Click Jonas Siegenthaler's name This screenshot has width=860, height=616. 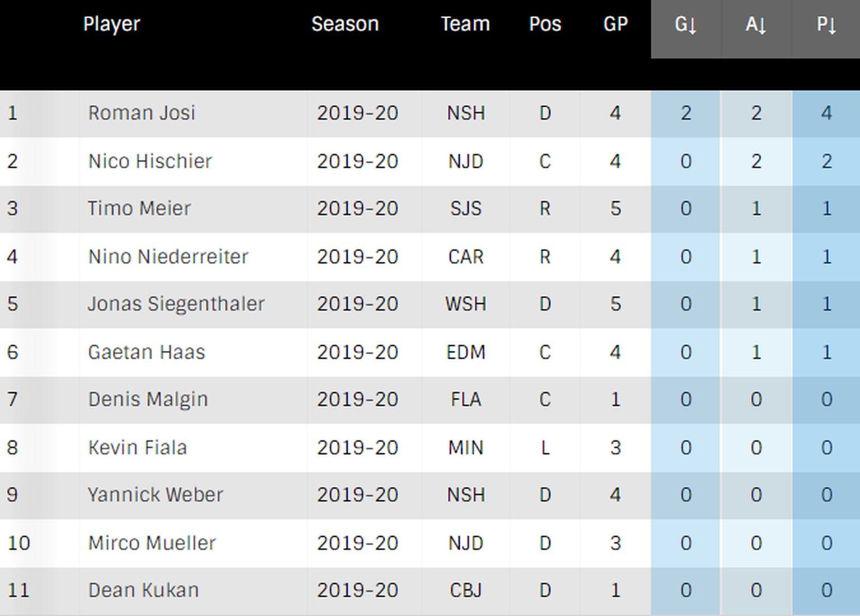(176, 304)
